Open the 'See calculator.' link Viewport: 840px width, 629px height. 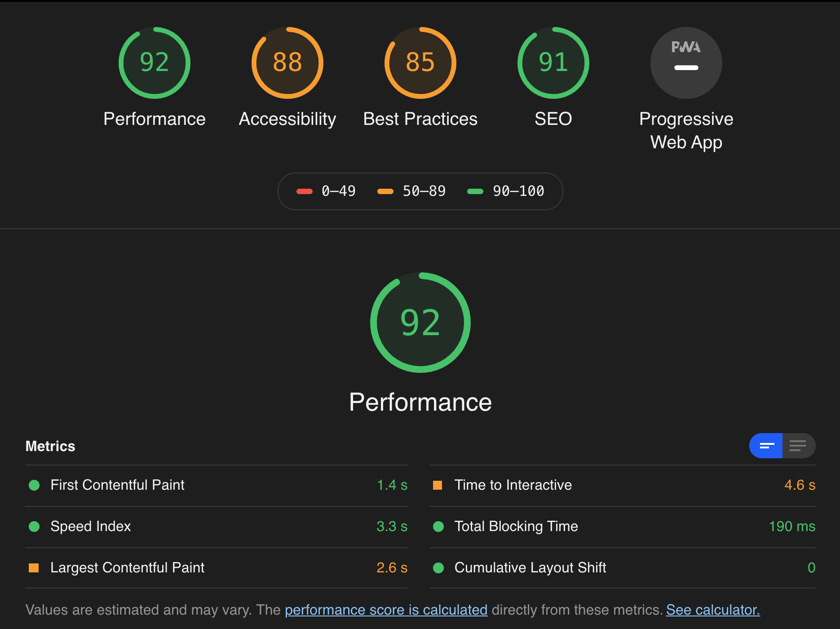tap(713, 610)
